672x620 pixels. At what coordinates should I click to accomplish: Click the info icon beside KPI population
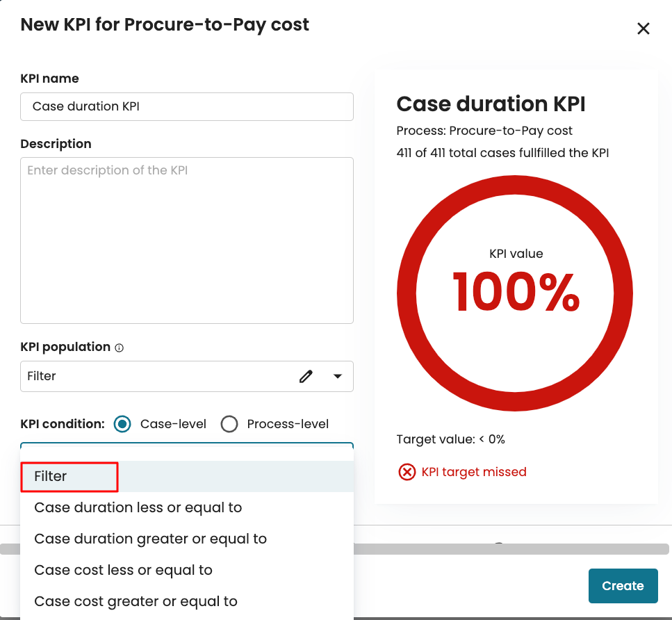click(119, 348)
